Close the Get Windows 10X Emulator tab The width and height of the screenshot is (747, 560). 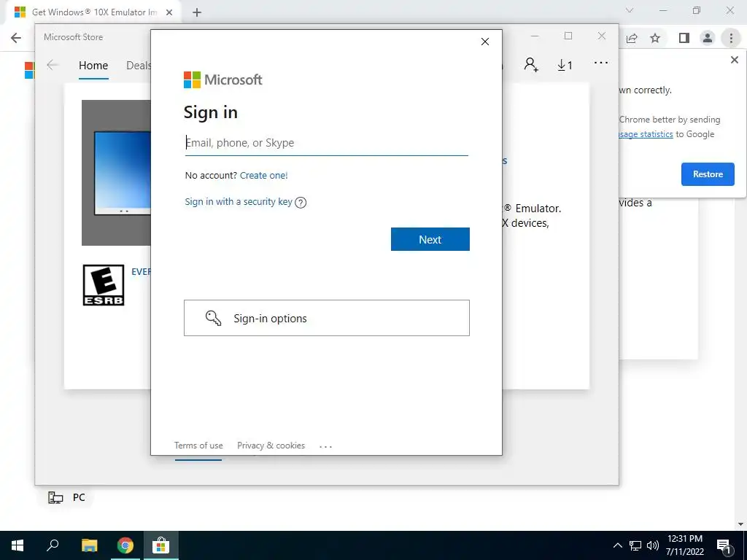pyautogui.click(x=169, y=12)
